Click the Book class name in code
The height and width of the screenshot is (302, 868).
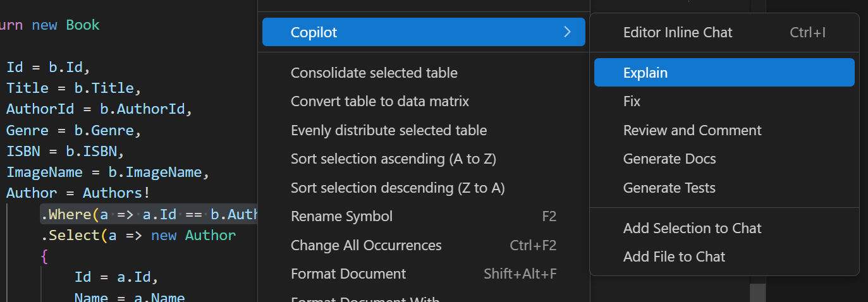[83, 25]
